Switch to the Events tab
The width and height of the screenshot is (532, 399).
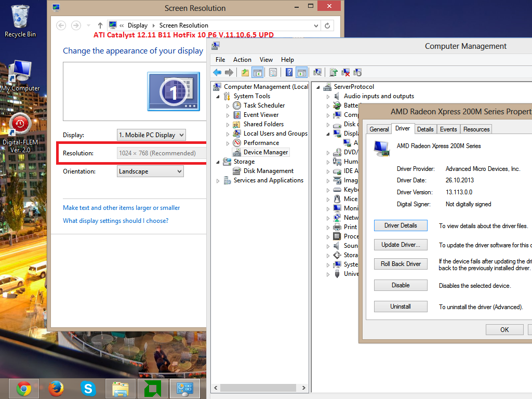448,129
